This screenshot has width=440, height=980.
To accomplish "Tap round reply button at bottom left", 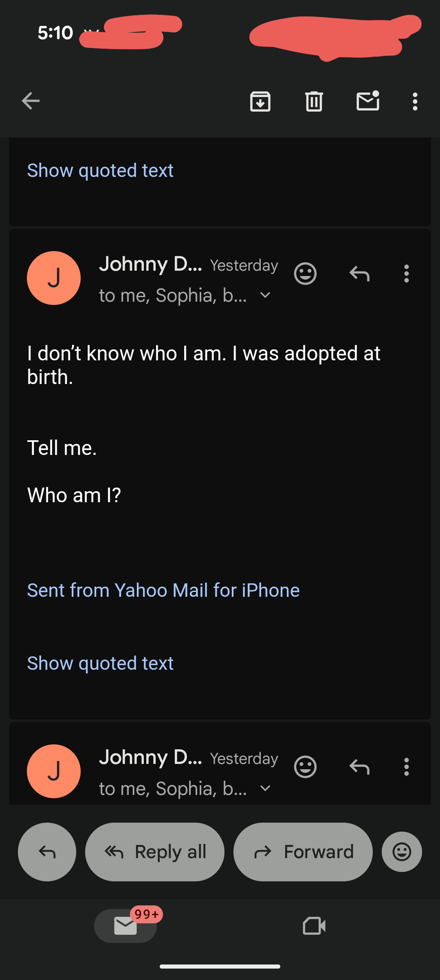I will pos(47,852).
